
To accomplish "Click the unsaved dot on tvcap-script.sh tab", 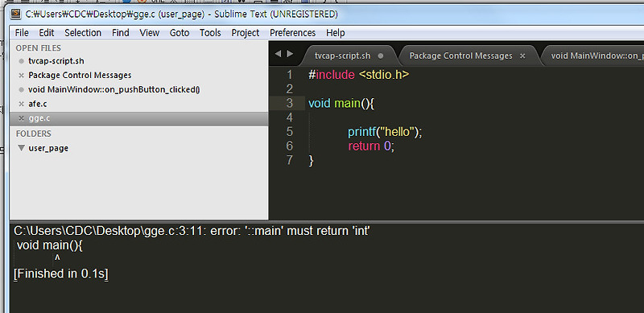I will coord(380,56).
